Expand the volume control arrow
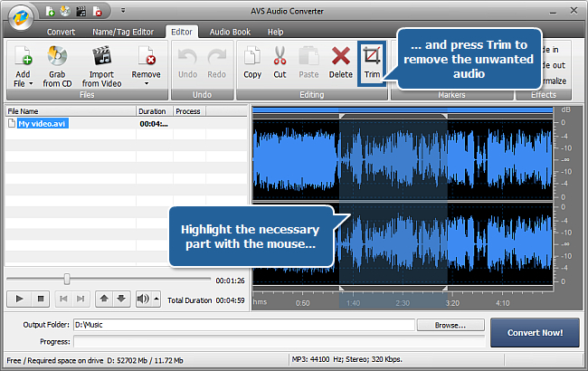Image resolution: width=588 pixels, height=371 pixels. click(156, 299)
